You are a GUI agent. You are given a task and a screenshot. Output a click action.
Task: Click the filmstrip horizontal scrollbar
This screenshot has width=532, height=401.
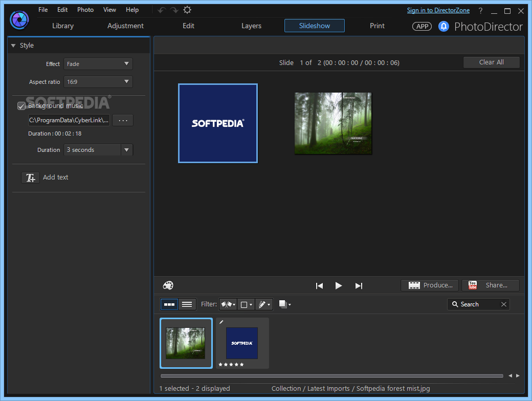pos(332,376)
